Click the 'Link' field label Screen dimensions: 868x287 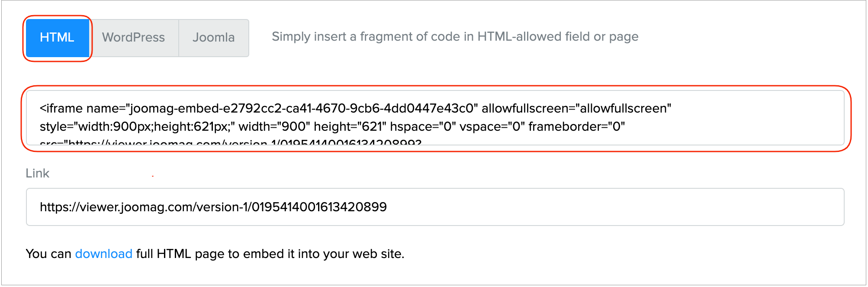click(38, 173)
